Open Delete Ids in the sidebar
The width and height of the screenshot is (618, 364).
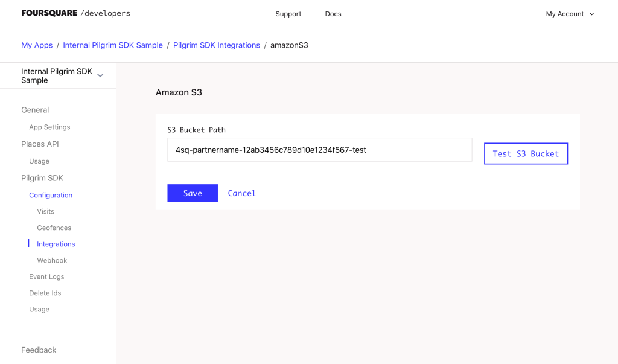point(45,293)
